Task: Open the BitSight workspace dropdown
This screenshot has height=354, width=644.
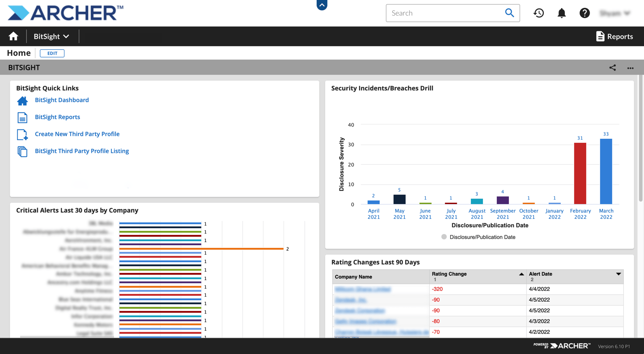Action: click(x=52, y=36)
